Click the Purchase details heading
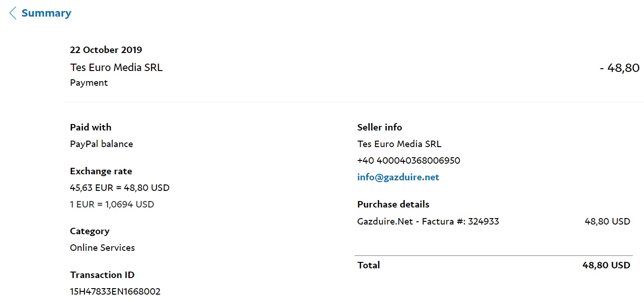Image resolution: width=644 pixels, height=302 pixels. [x=393, y=204]
